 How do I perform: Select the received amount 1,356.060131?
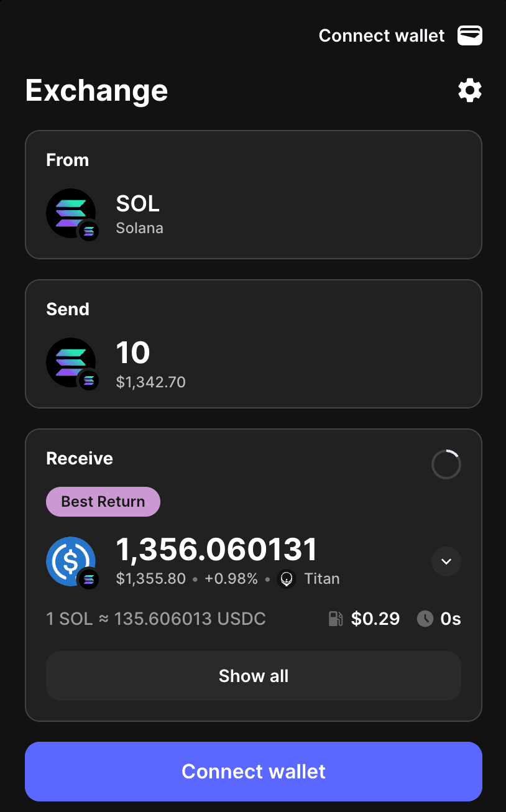tap(216, 550)
